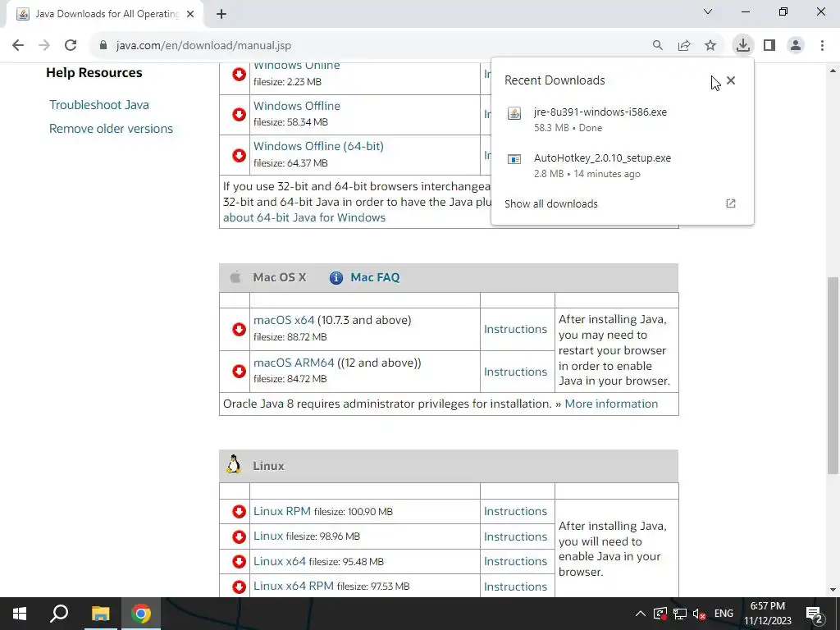Click the AutoHotkey setup file icon
840x630 pixels.
(514, 159)
